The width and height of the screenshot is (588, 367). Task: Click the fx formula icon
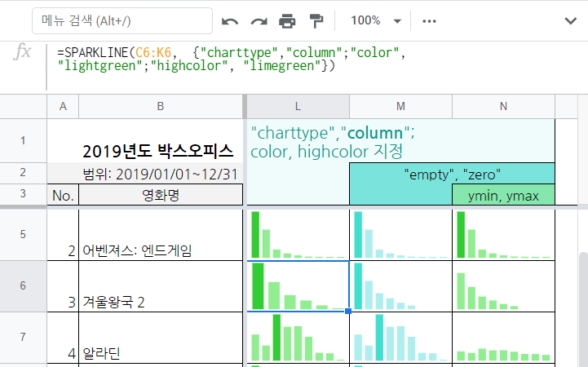pos(24,52)
